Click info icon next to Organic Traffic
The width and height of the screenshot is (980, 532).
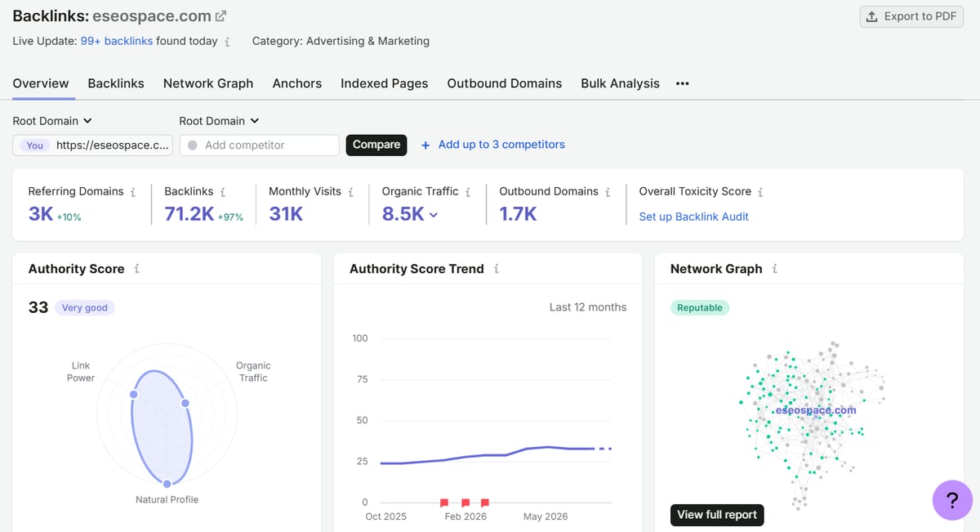pos(468,191)
